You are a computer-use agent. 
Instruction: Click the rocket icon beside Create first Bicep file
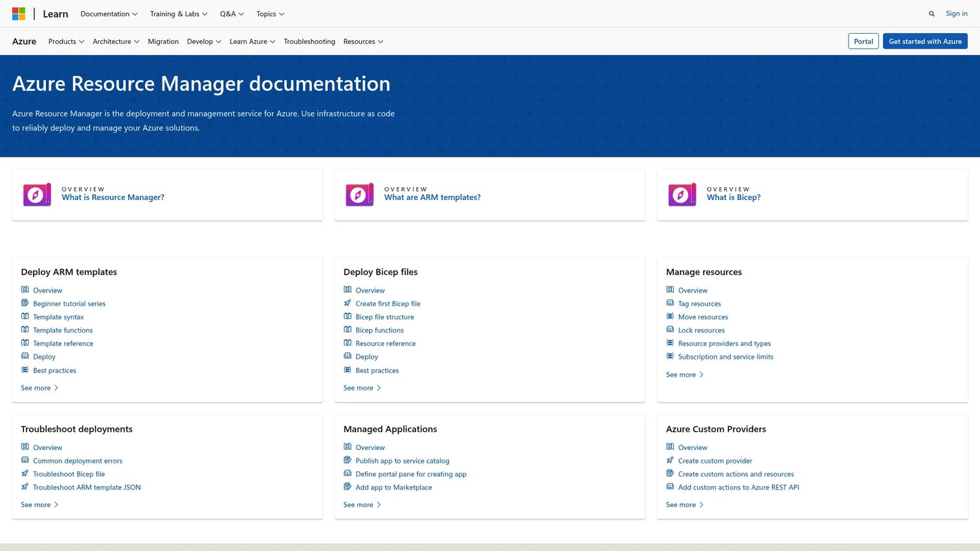click(348, 303)
